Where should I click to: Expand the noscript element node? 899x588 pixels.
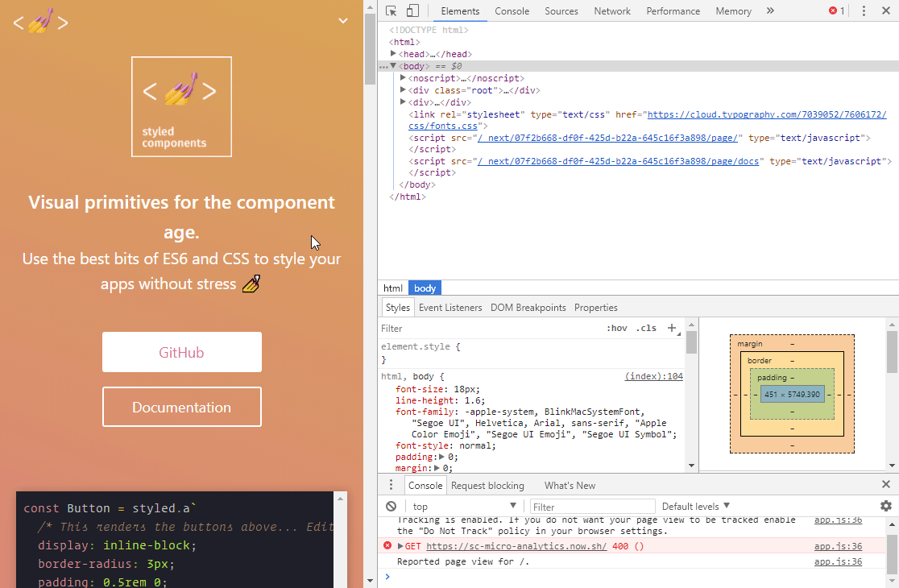(x=403, y=78)
